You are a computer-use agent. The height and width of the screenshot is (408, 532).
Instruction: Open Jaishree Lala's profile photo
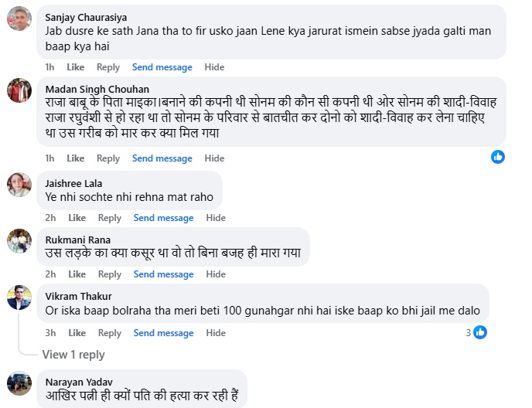click(x=19, y=185)
